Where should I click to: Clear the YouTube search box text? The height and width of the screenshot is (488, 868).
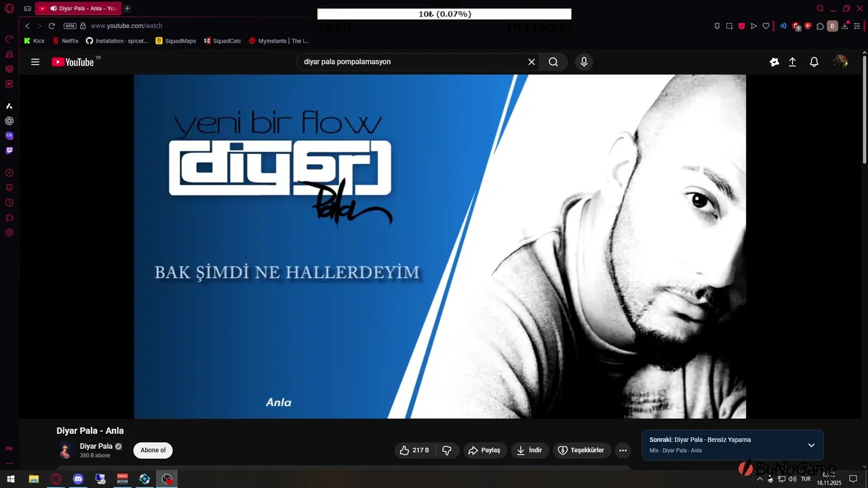[532, 62]
